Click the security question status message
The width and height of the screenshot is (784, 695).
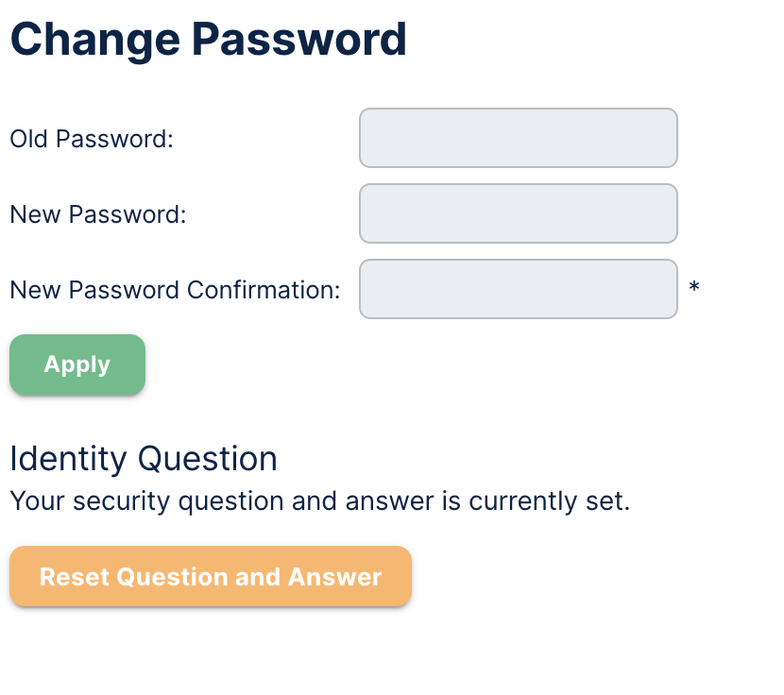point(319,500)
